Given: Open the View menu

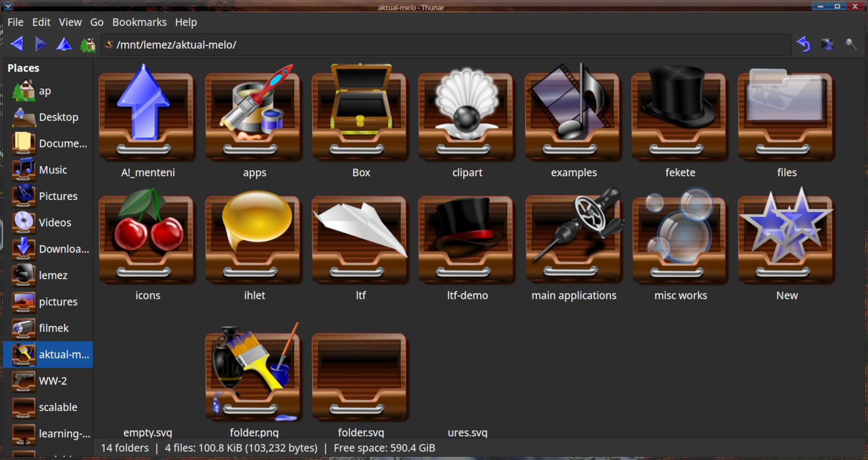Looking at the screenshot, I should tap(71, 22).
